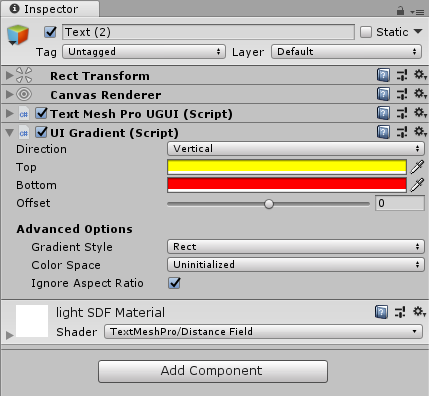The image size is (429, 396).
Task: Open the Static flags dropdown arrow
Action: 418,32
